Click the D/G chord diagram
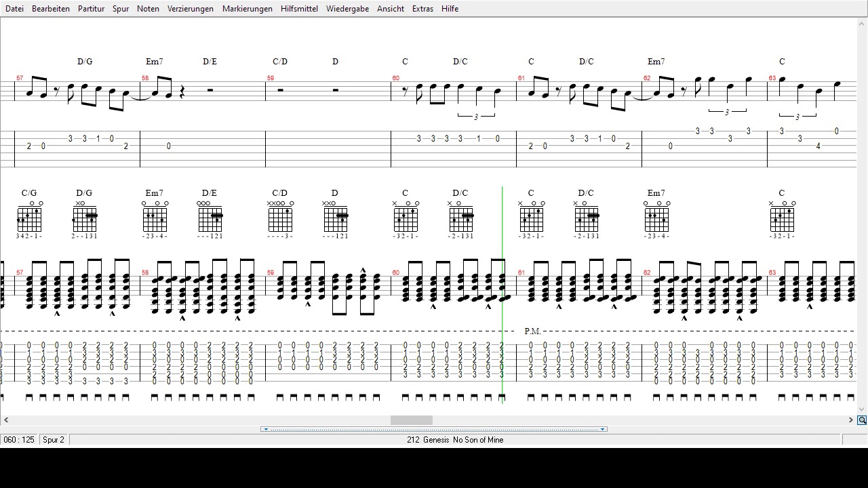Viewport: 868px width, 488px height. click(85, 217)
